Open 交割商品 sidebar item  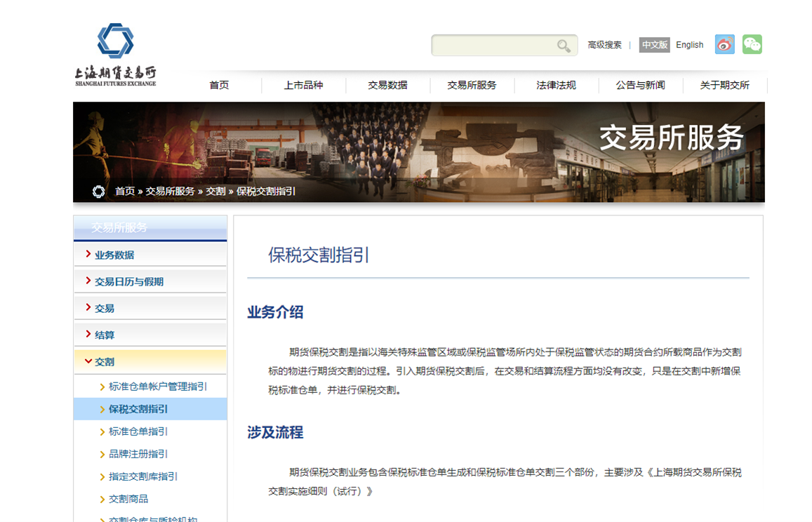pyautogui.click(x=128, y=499)
